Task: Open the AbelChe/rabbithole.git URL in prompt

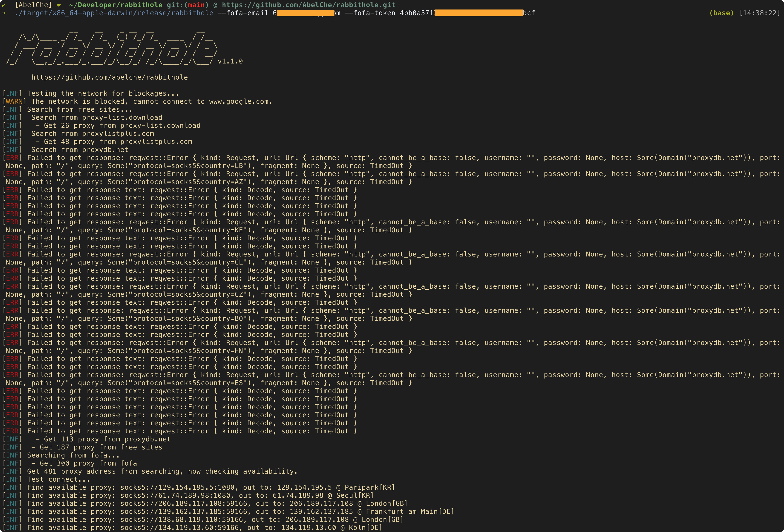Action: (x=308, y=5)
